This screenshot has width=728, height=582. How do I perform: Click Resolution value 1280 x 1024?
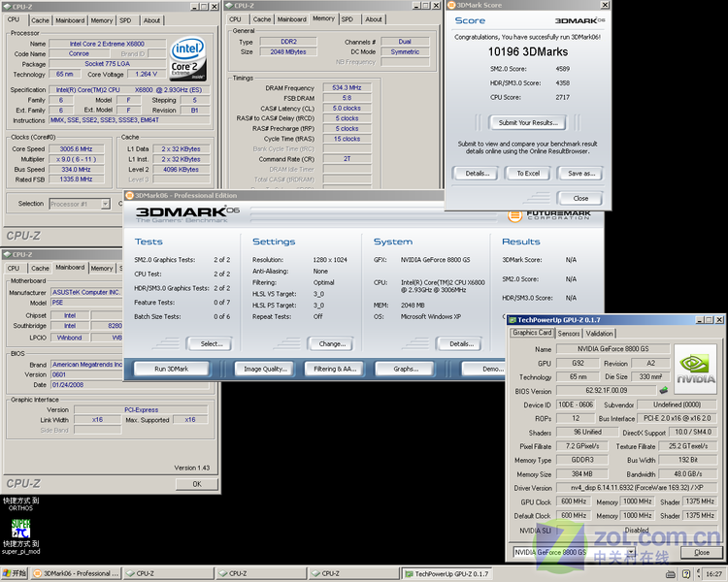coord(330,260)
